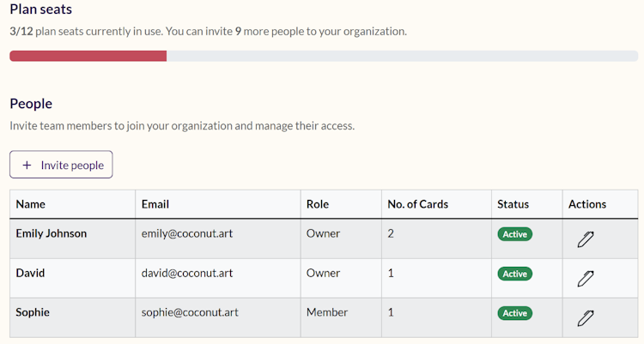Click the Status column header
The height and width of the screenshot is (344, 644).
[513, 204]
